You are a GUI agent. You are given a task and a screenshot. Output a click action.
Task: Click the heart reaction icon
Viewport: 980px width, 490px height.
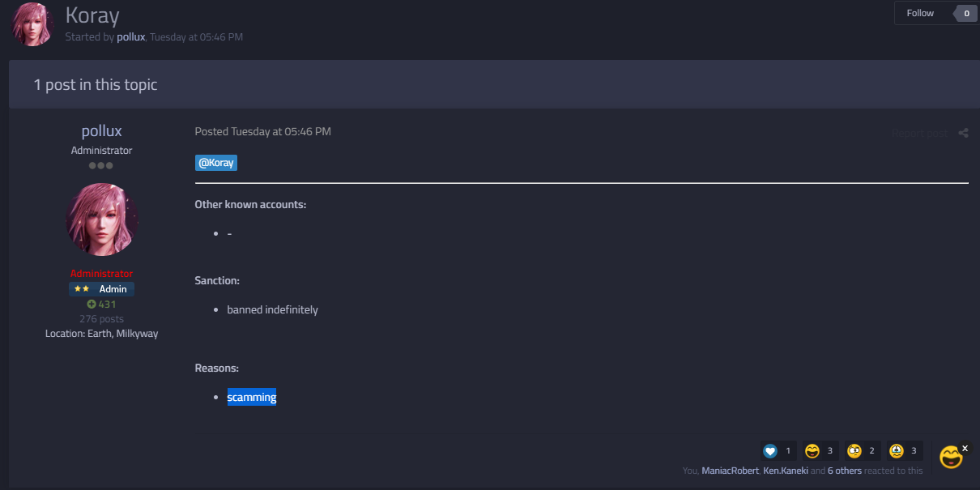coord(770,451)
